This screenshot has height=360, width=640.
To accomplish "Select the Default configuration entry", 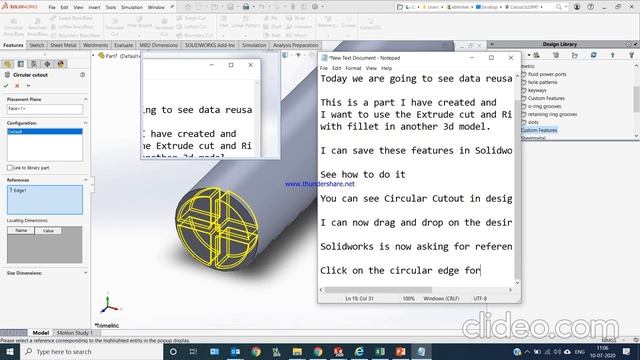I will coord(45,131).
